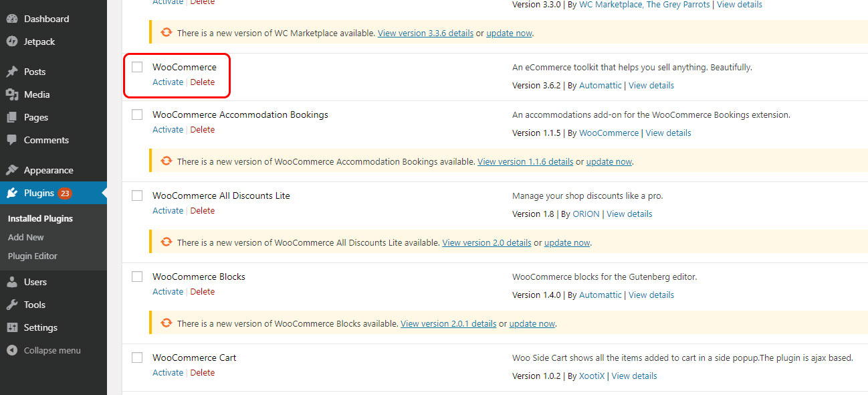The height and width of the screenshot is (395, 868).
Task: Click update icon in All Discounts Lite notice
Action: pyautogui.click(x=167, y=242)
